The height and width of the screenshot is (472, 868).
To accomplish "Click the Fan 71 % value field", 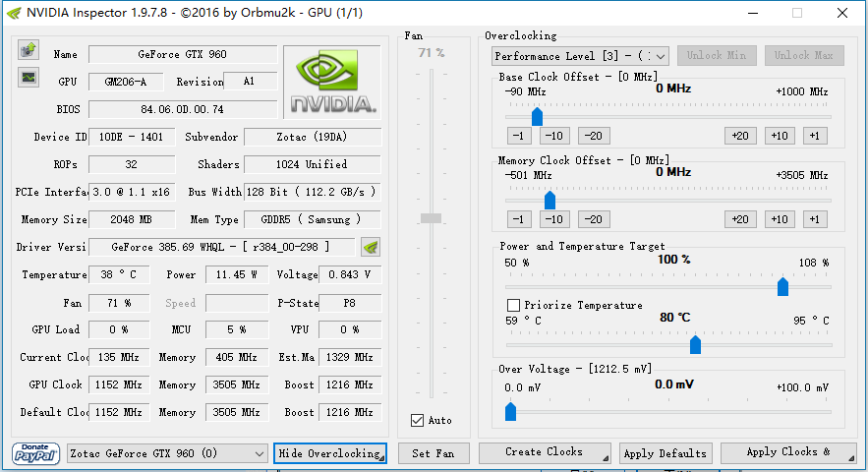I will tap(119, 303).
